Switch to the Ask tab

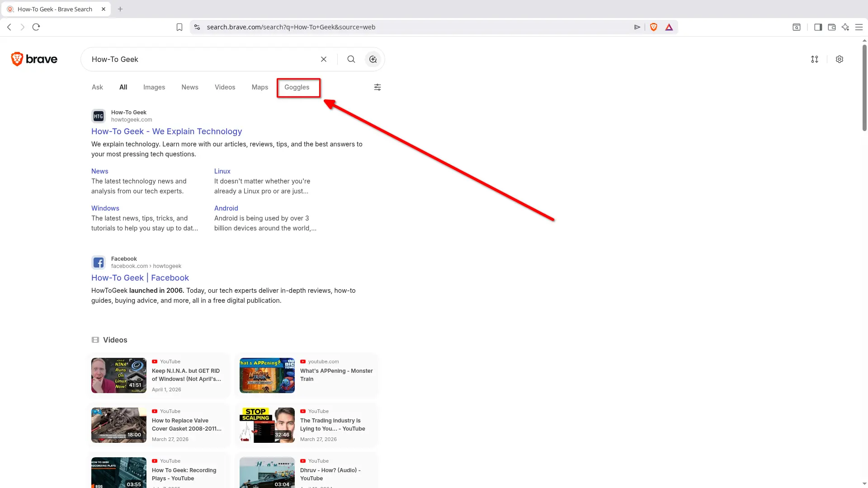tap(97, 87)
